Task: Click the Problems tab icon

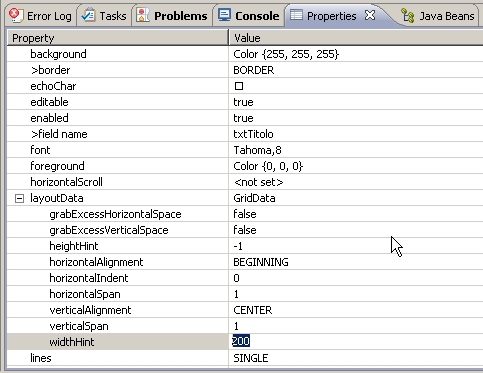Action: click(143, 15)
